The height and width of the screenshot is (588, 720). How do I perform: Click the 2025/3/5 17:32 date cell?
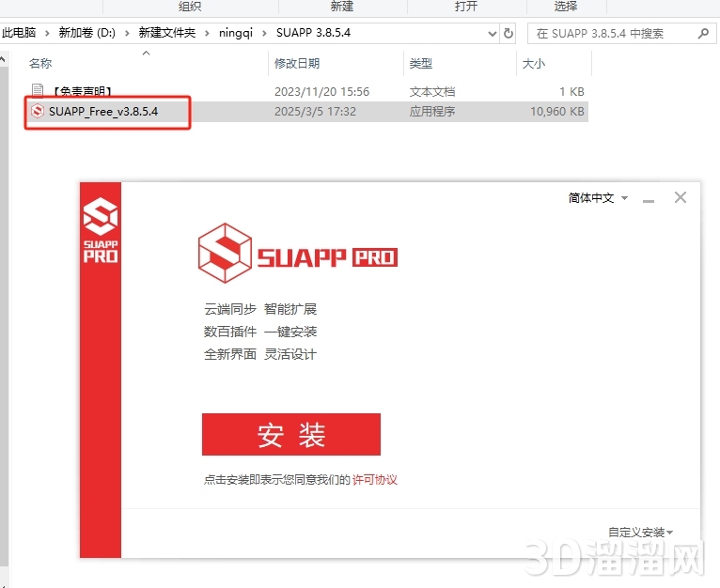click(315, 112)
